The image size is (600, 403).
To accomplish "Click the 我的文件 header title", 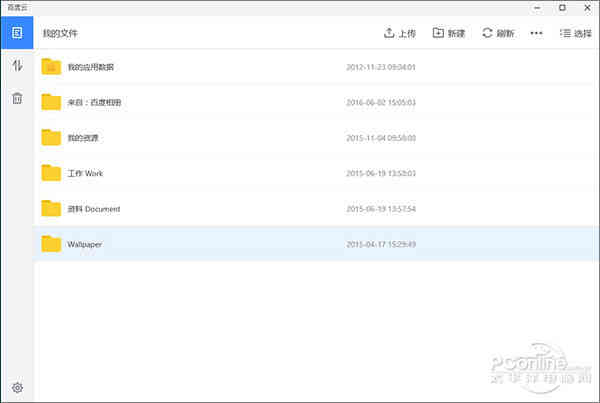I will pos(59,33).
